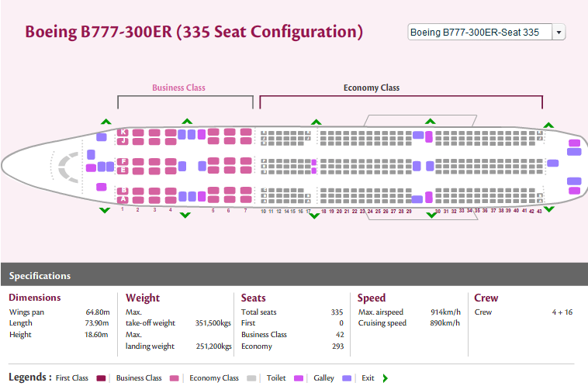The width and height of the screenshot is (588, 386).
Task: Click the lower exit arrow nearest the nose
Action: (x=105, y=211)
